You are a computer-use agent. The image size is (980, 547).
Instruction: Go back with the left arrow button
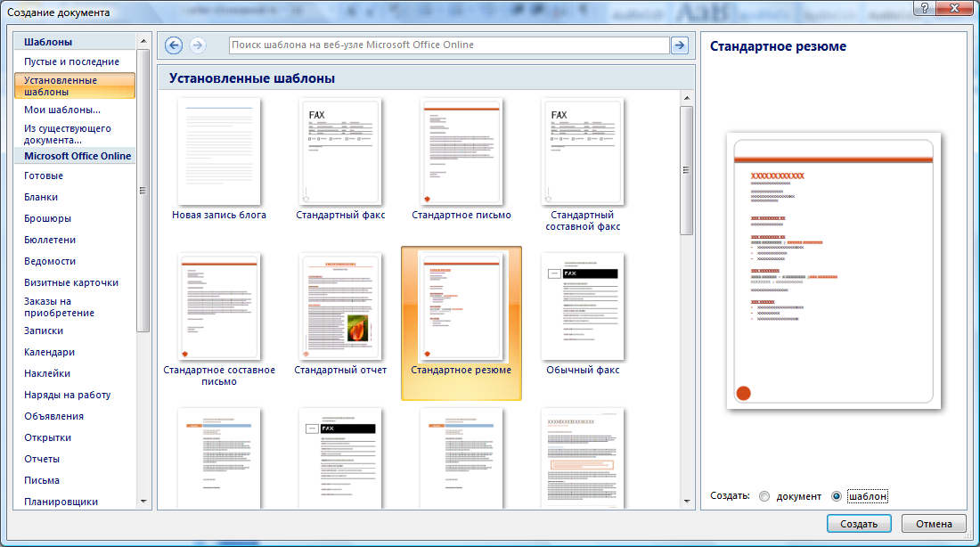(174, 45)
